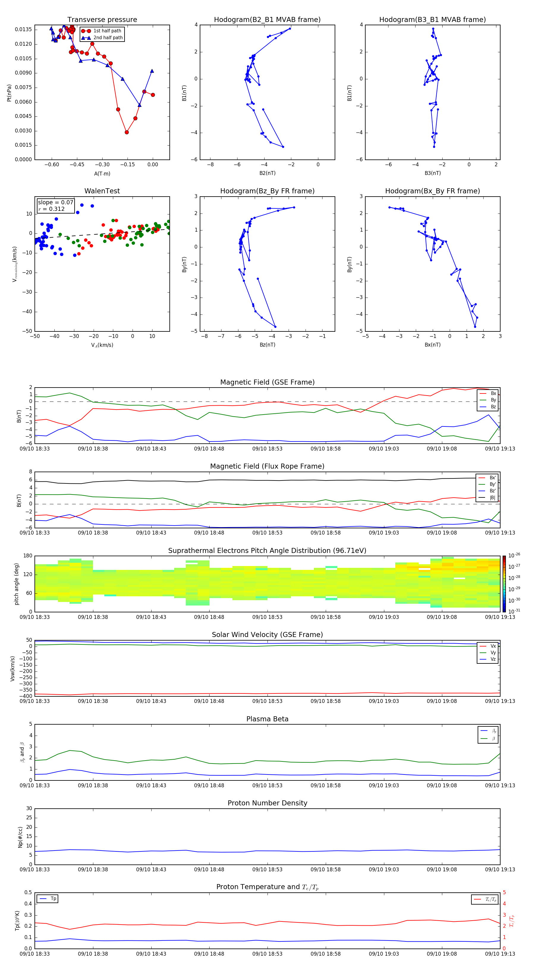
Task: Click the 'WalenTest' plot title
Action: (102, 191)
